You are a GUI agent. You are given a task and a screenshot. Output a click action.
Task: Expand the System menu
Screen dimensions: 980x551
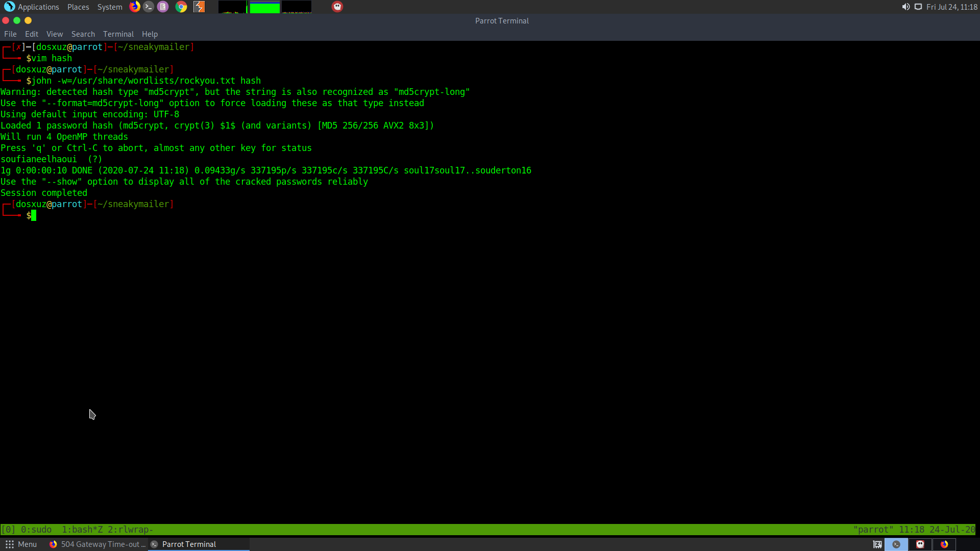[110, 7]
